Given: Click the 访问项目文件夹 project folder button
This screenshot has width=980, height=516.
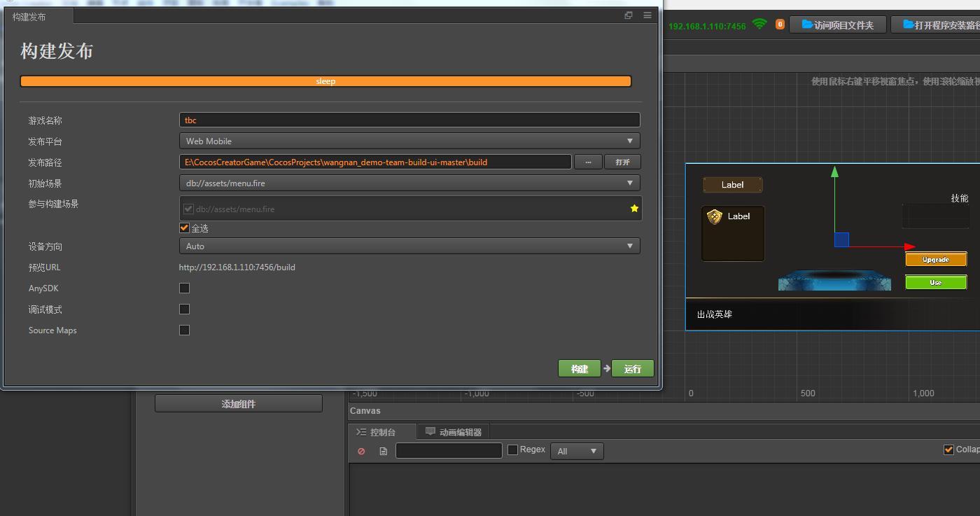Looking at the screenshot, I should (838, 25).
